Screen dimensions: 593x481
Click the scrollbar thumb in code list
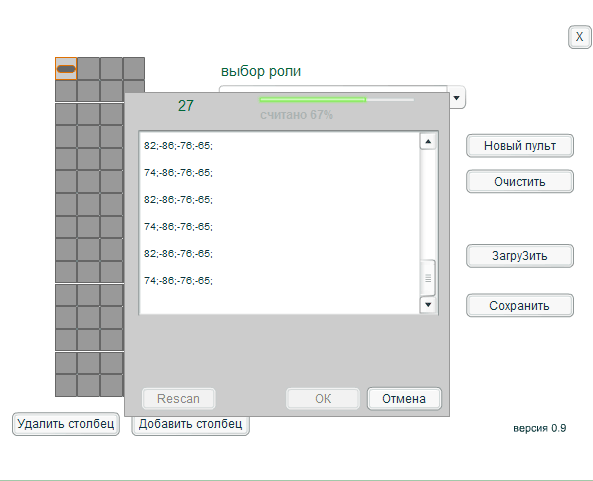(428, 278)
